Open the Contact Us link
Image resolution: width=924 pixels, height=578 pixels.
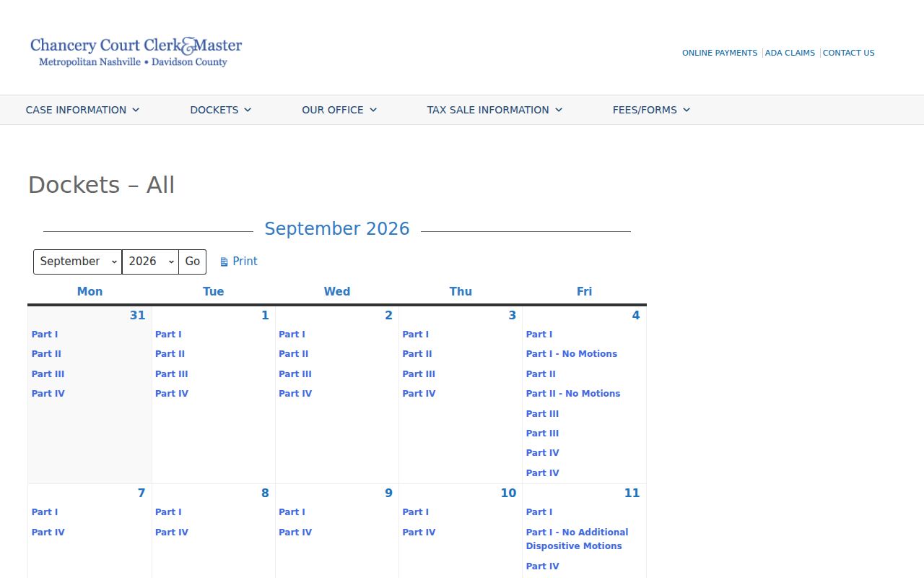tap(848, 53)
